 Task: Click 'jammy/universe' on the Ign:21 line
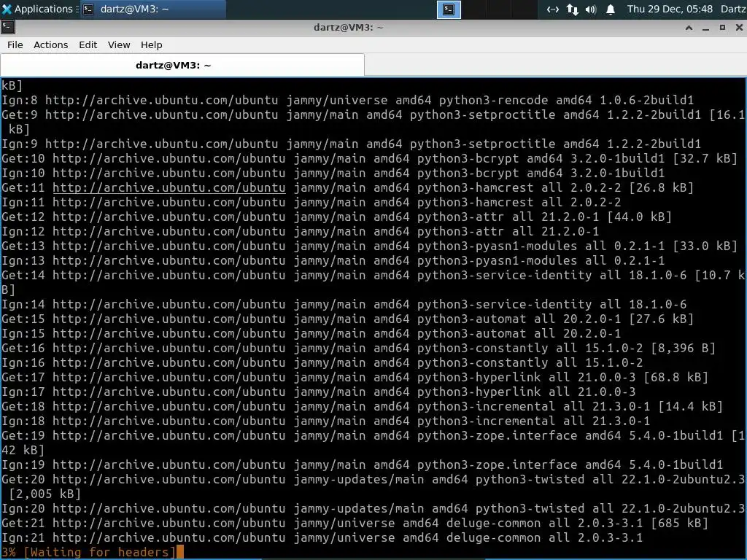click(x=344, y=537)
